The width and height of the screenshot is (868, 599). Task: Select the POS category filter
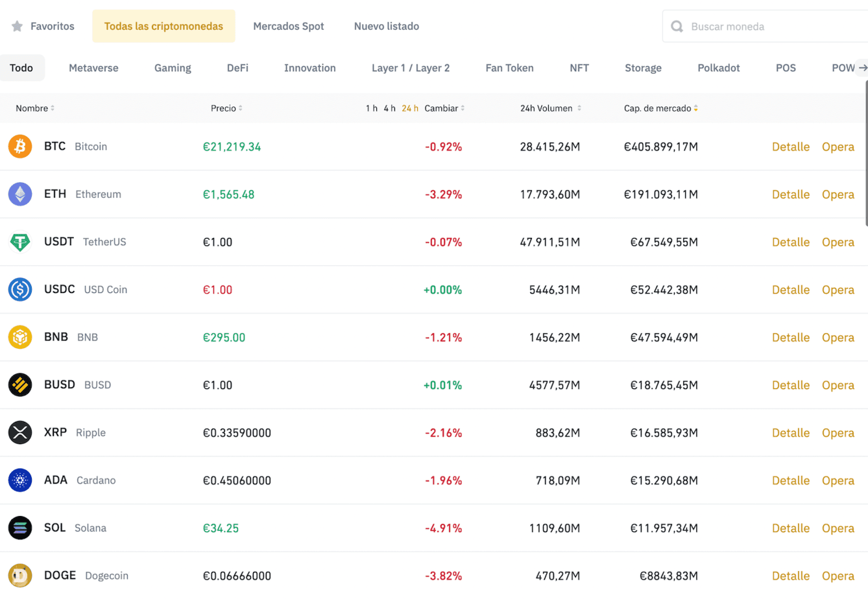(x=786, y=67)
